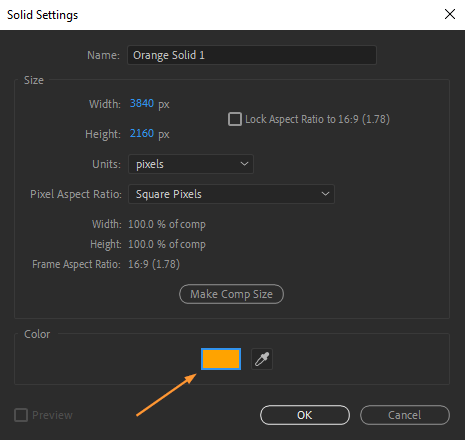Dismiss the dialog with Cancel
This screenshot has height=440, width=465.
405,415
